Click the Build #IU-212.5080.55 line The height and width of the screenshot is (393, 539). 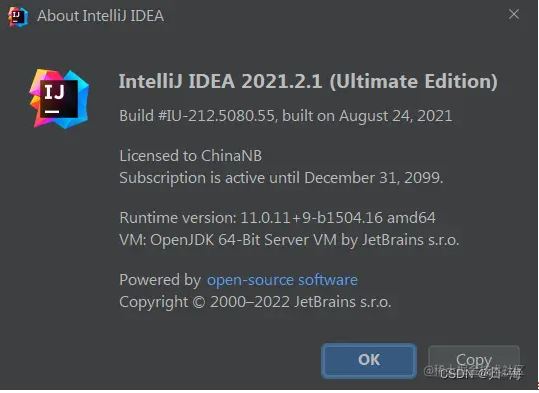[285, 116]
